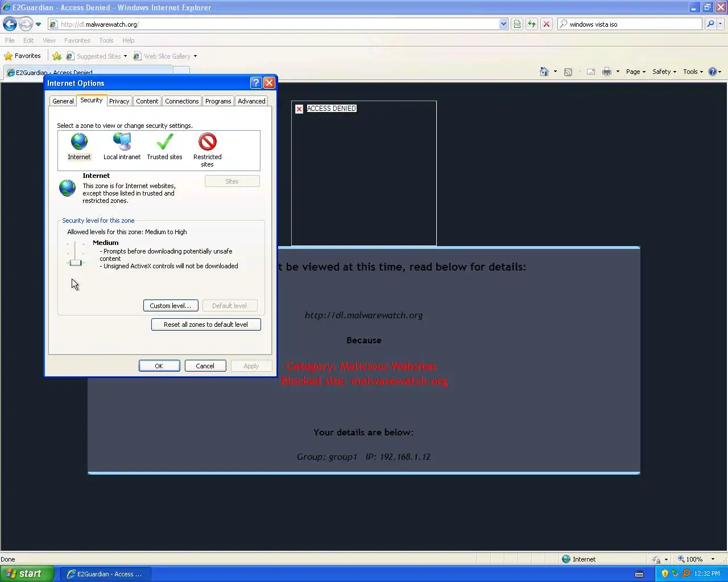
Task: Open the Help menu in menu bar
Action: tap(129, 40)
